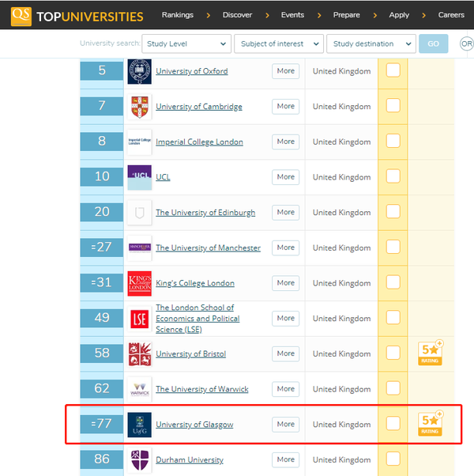Click More for Imperial College London
Viewport: 474px width, 476px height.
(286, 142)
